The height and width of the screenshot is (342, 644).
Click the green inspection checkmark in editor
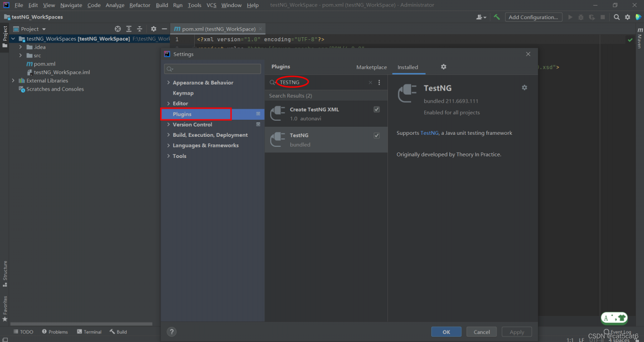click(630, 39)
